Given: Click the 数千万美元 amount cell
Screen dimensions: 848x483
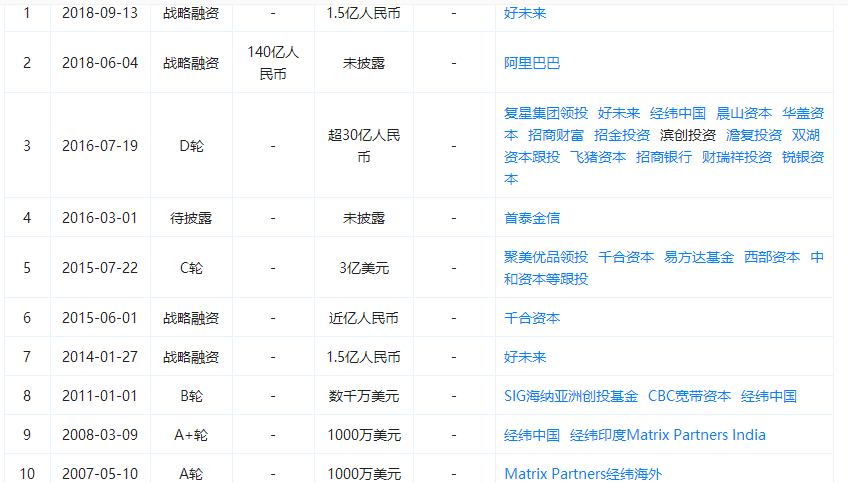Looking at the screenshot, I should pos(364,396).
